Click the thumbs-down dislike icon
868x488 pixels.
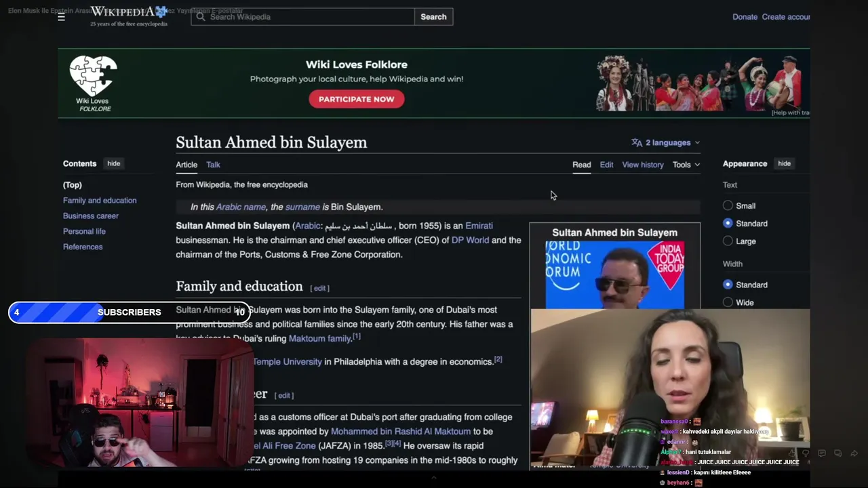(x=806, y=453)
